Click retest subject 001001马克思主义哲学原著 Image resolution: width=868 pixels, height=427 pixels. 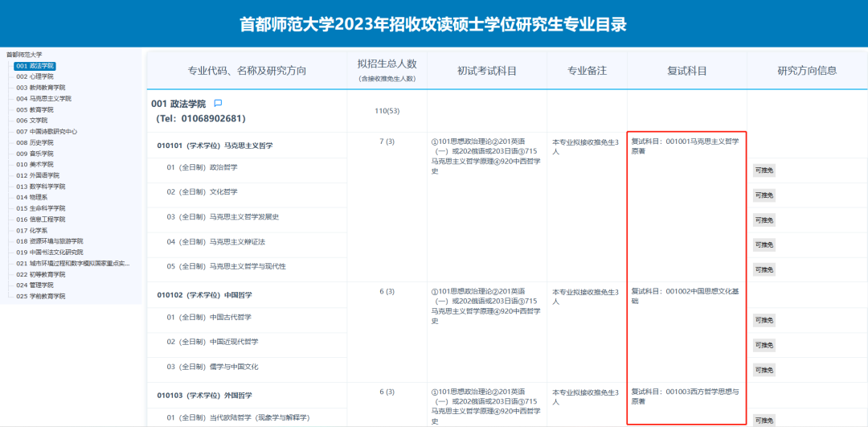click(686, 146)
